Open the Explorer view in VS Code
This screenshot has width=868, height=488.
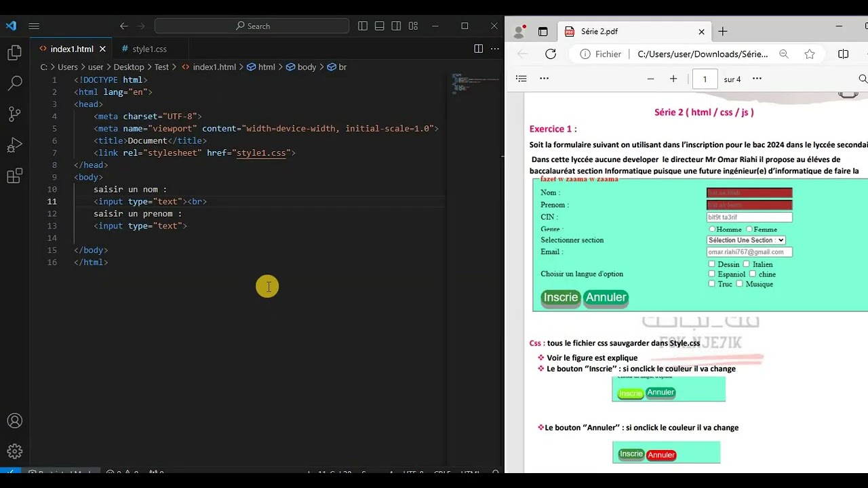tap(14, 53)
